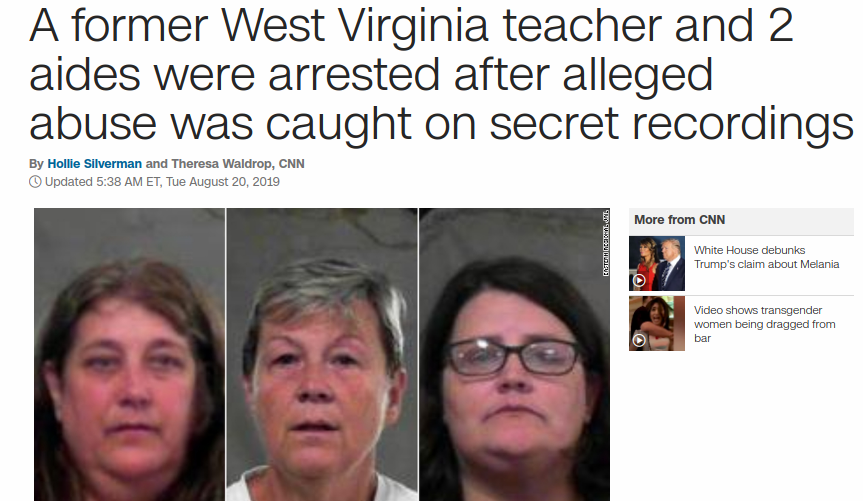The image size is (863, 501).
Task: Select the Trump and Melania thumbnail
Action: 657,264
